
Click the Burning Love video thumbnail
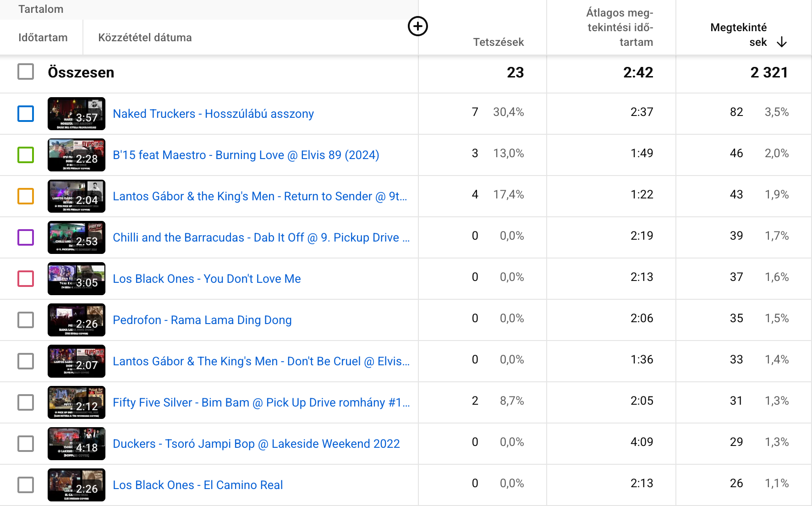[x=77, y=155]
